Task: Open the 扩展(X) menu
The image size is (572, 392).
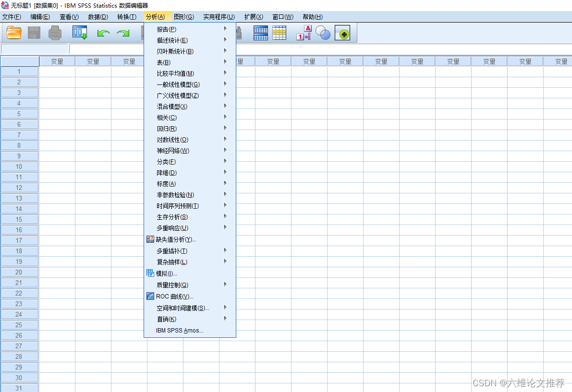Action: (254, 17)
